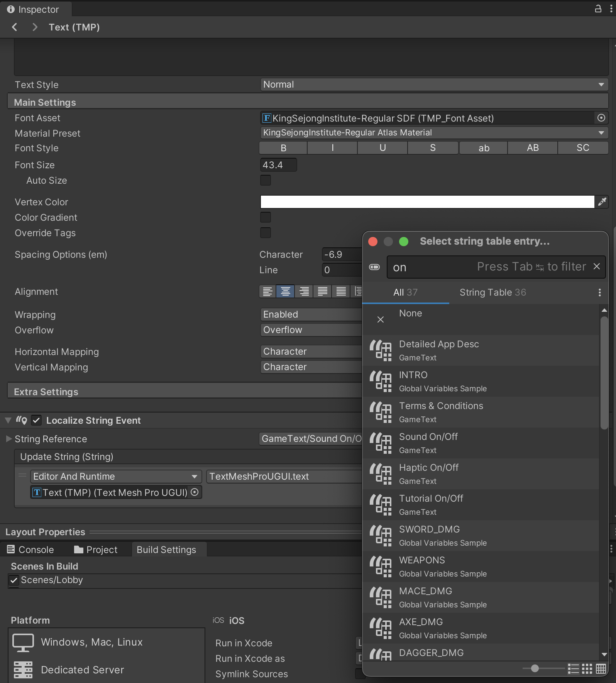Go back in Inspector history
The image size is (616, 683).
point(15,27)
